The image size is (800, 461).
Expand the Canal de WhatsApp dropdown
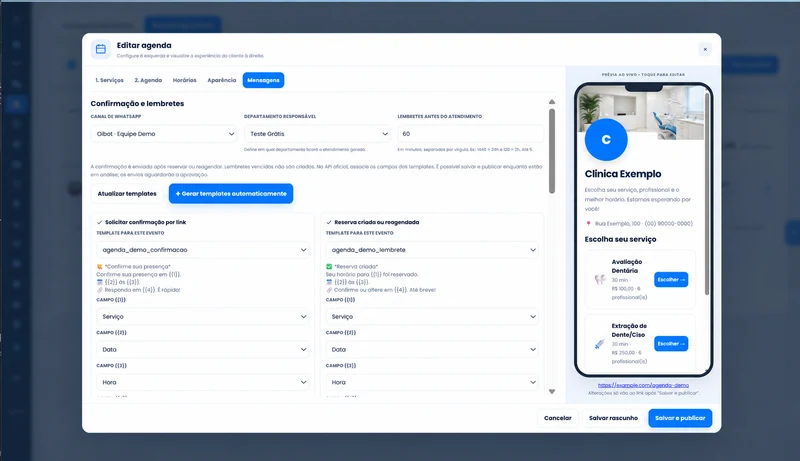164,134
